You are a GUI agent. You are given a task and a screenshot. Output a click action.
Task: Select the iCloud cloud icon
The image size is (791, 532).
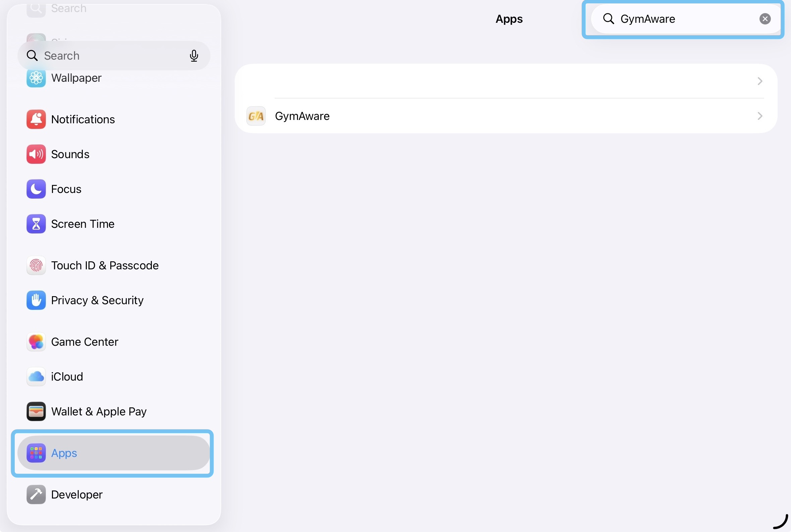tap(36, 377)
